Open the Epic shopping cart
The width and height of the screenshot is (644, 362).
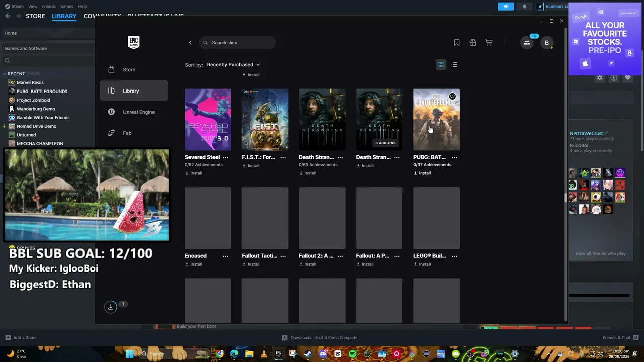(x=489, y=43)
